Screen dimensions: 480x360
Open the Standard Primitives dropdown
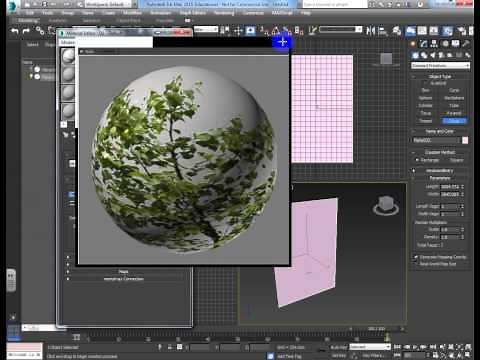click(x=441, y=66)
